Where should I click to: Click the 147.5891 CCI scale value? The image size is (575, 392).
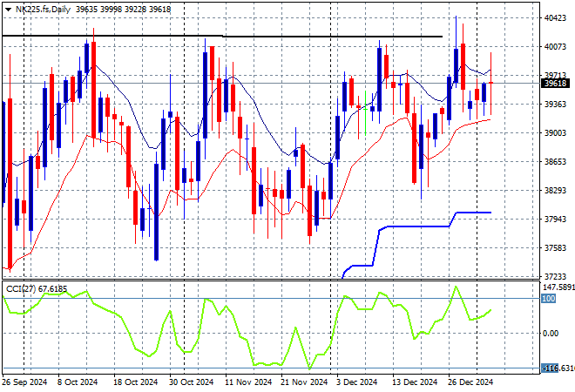tap(557, 286)
